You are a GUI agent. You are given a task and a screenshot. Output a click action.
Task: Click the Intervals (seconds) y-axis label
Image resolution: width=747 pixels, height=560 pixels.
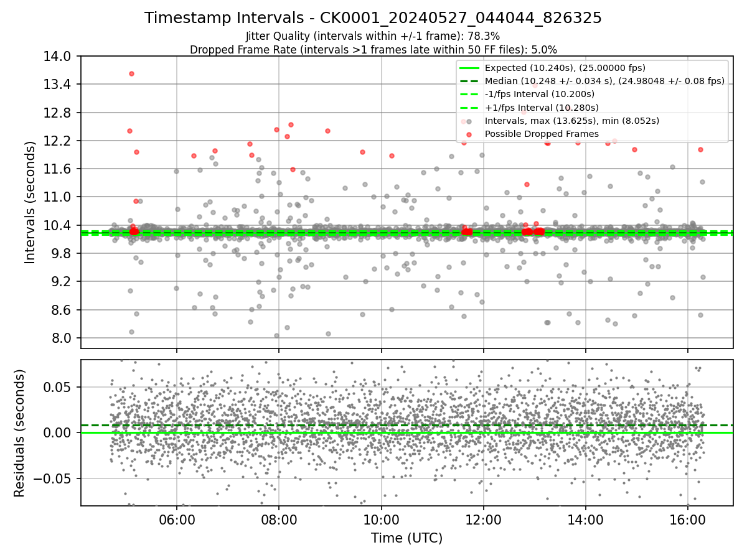coord(30,202)
